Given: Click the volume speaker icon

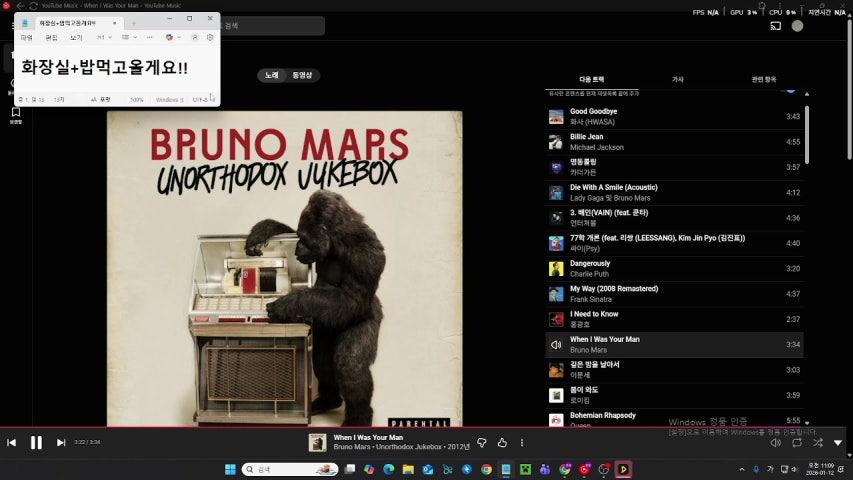Looking at the screenshot, I should [775, 442].
